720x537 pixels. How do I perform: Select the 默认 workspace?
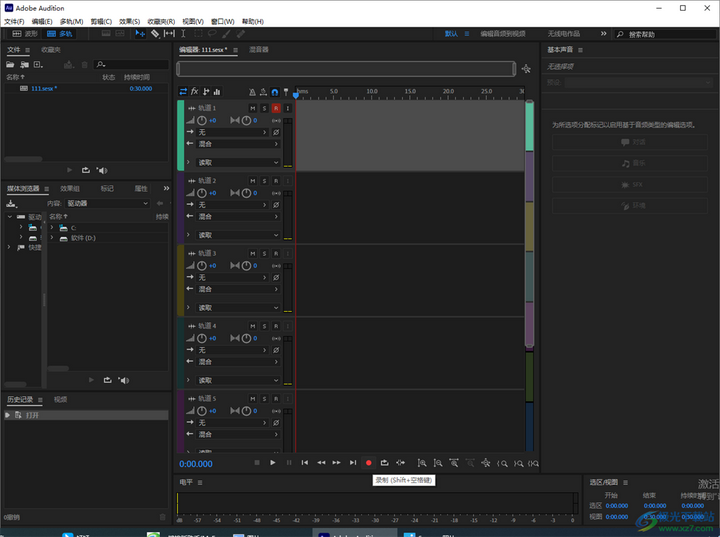(x=451, y=34)
